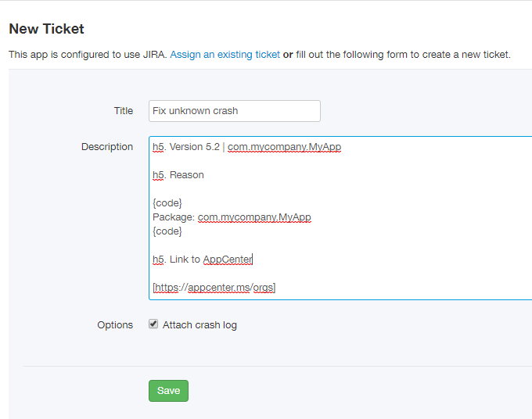
Task: Place cursor on h5. Link to AppCenter line
Action: [202, 260]
